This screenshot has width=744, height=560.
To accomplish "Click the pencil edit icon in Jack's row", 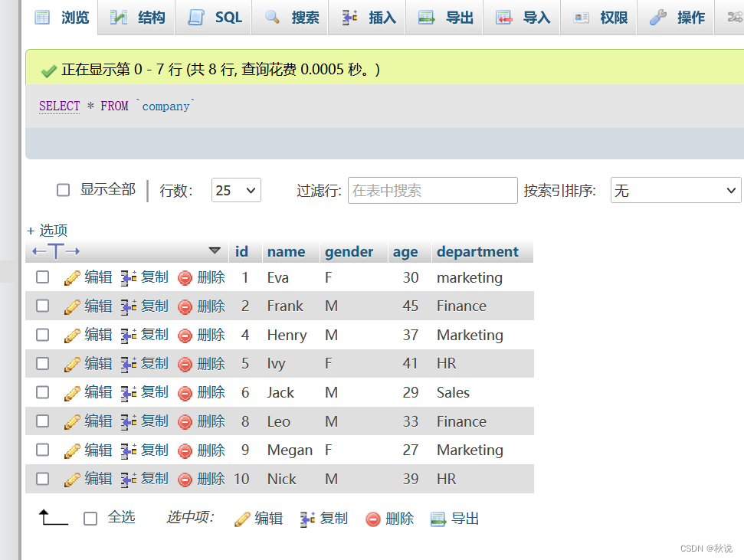I will coord(72,393).
